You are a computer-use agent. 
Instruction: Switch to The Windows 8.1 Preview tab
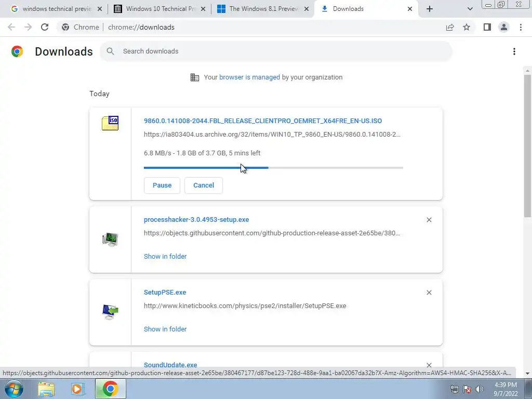(263, 9)
